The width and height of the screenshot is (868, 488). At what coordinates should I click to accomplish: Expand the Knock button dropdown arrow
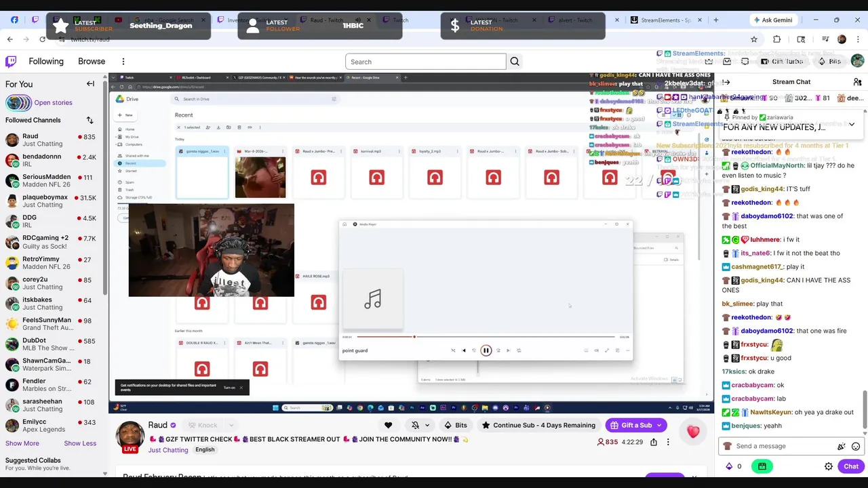coord(232,425)
